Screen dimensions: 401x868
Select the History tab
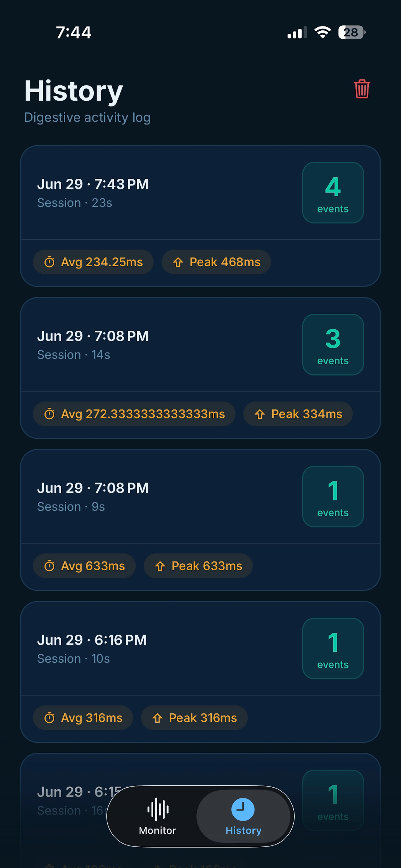tap(243, 816)
